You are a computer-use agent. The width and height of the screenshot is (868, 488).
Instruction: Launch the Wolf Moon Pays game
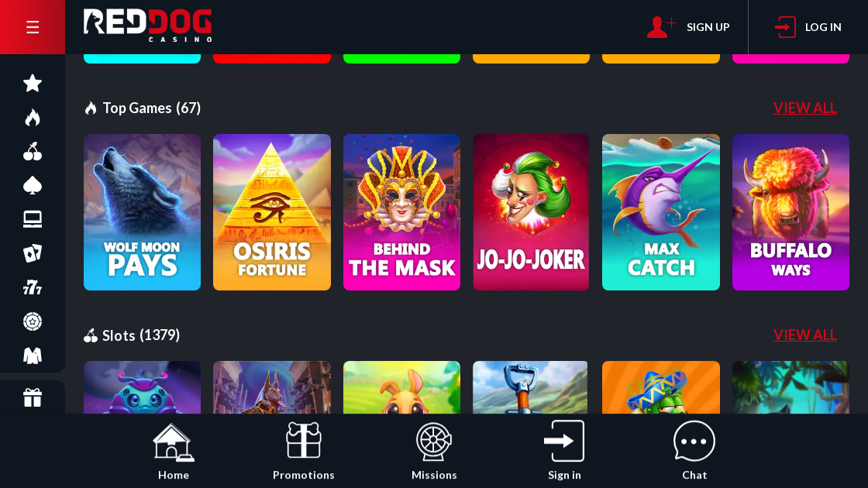(x=143, y=212)
